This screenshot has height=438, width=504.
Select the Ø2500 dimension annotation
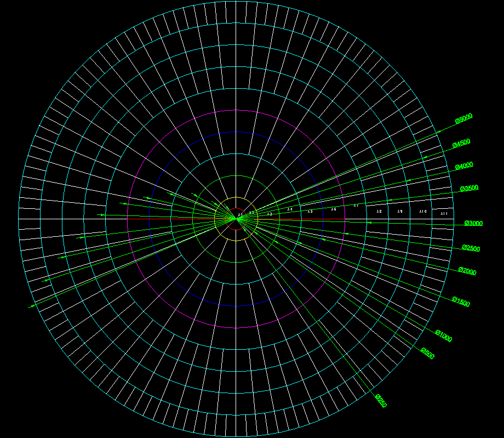pyautogui.click(x=471, y=248)
